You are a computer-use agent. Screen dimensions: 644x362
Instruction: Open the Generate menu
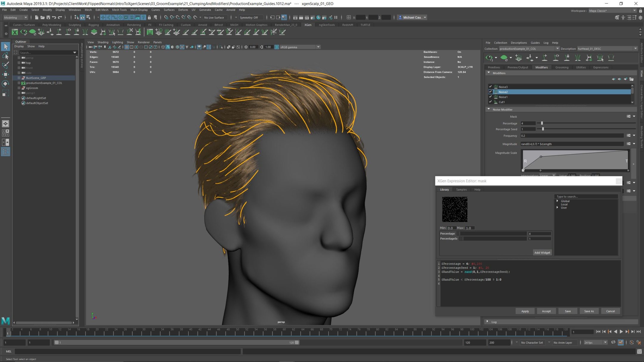205,10
